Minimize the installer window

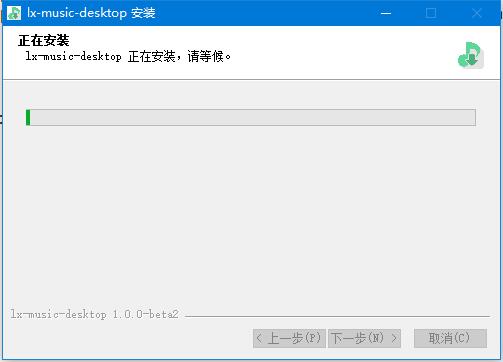pos(386,13)
